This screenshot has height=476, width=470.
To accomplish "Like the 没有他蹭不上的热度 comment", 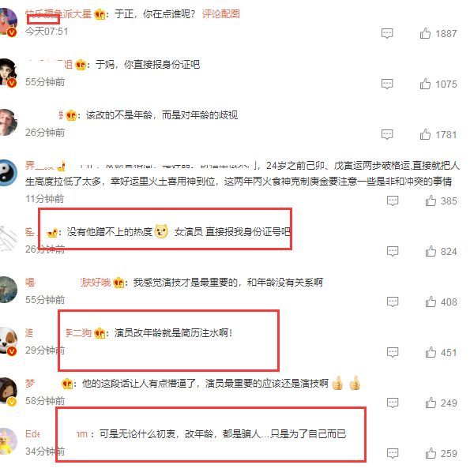I will (x=431, y=251).
